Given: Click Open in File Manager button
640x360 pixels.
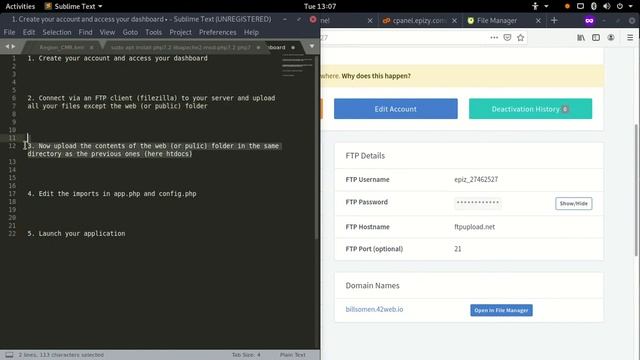Looking at the screenshot, I should coord(501,310).
